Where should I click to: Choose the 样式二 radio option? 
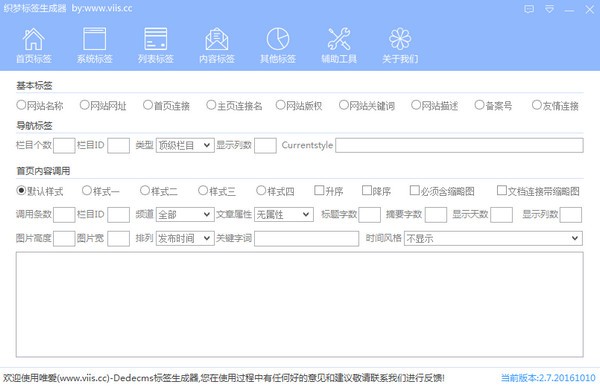point(145,190)
